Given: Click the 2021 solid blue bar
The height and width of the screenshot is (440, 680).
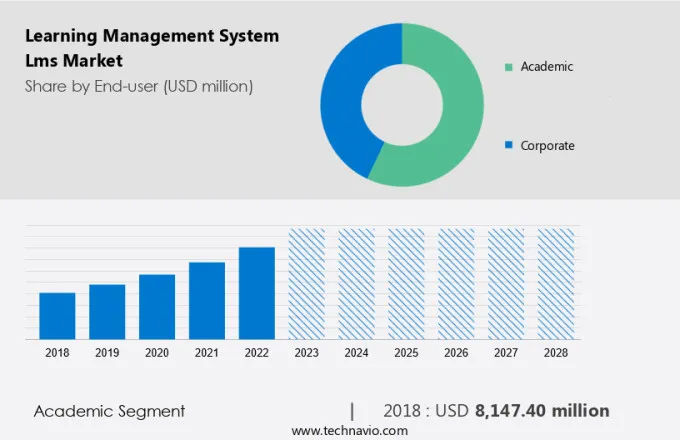Looking at the screenshot, I should [207, 300].
